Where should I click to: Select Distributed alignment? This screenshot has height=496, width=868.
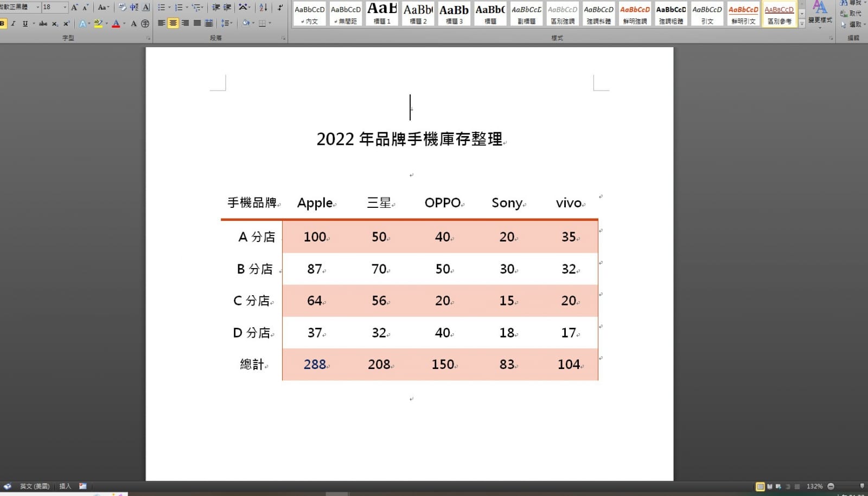(209, 23)
